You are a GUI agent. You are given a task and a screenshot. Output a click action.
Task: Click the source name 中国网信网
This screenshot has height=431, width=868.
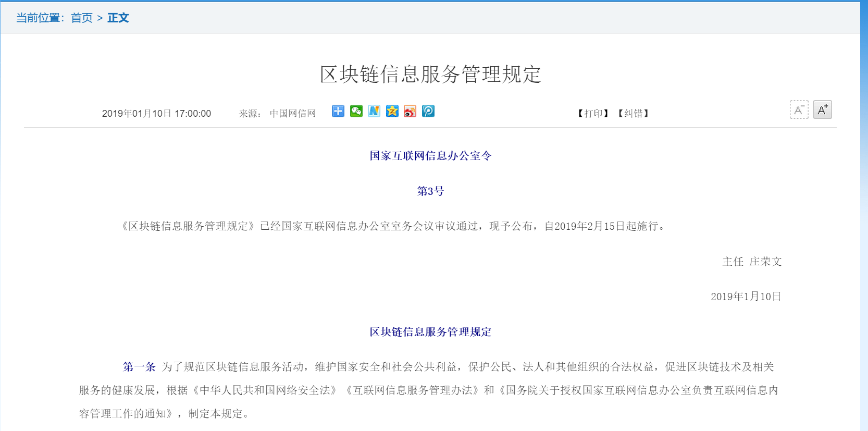point(293,114)
